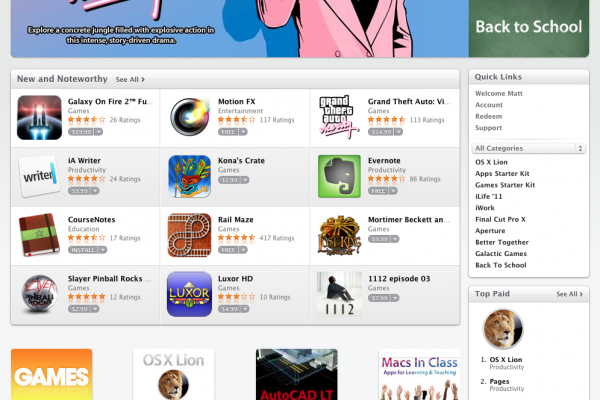Click the Install button for CourseNotes
The height and width of the screenshot is (400, 600).
pyautogui.click(x=83, y=250)
